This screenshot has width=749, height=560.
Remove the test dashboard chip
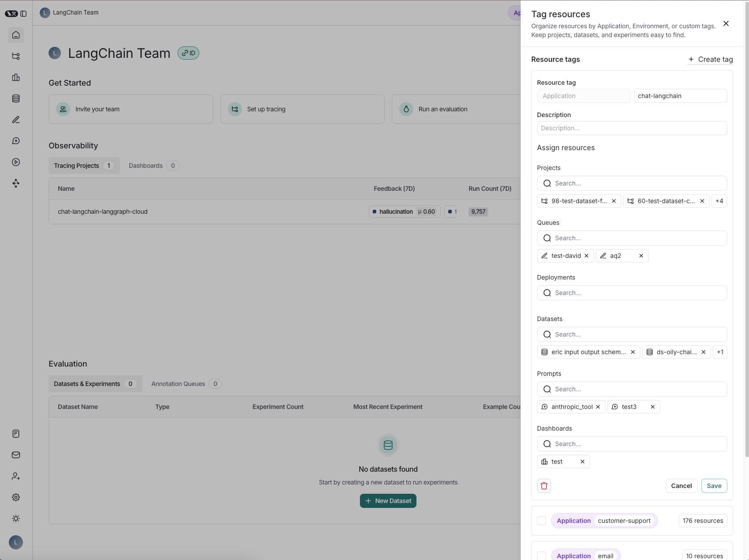(x=583, y=462)
